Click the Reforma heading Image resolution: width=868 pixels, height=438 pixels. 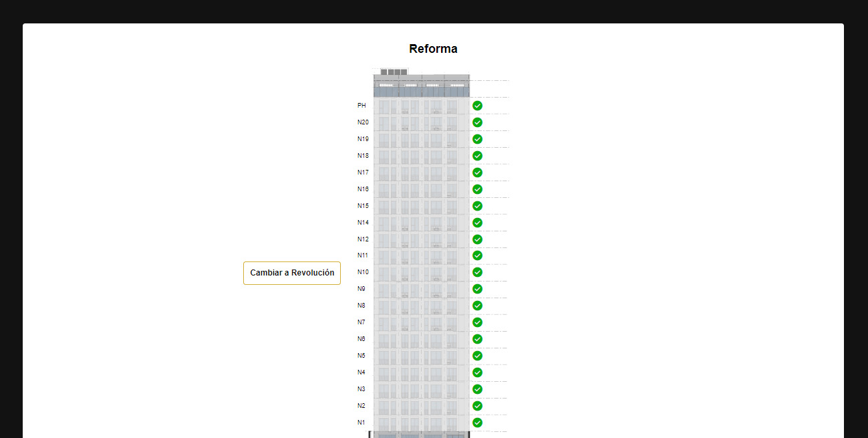coord(433,49)
